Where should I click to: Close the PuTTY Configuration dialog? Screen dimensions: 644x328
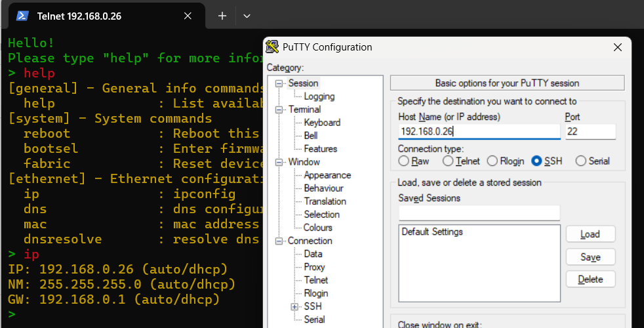(618, 47)
